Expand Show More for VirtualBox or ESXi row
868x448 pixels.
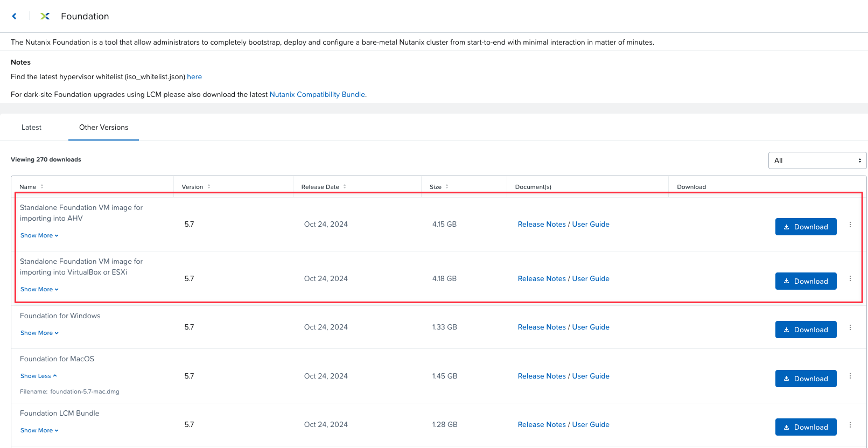(x=39, y=289)
